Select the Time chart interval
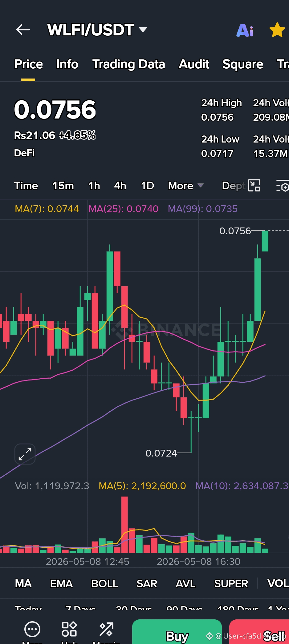289x644 pixels. pos(26,186)
